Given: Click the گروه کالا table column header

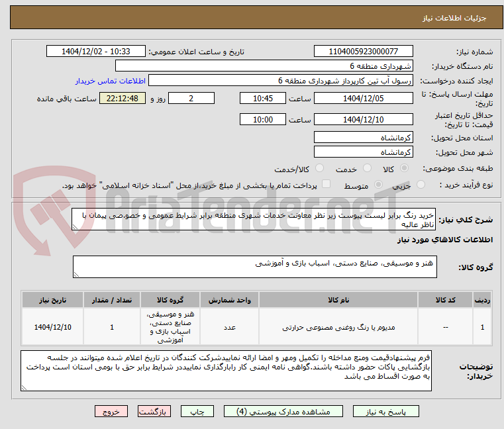Looking at the screenshot, I should pyautogui.click(x=170, y=300).
